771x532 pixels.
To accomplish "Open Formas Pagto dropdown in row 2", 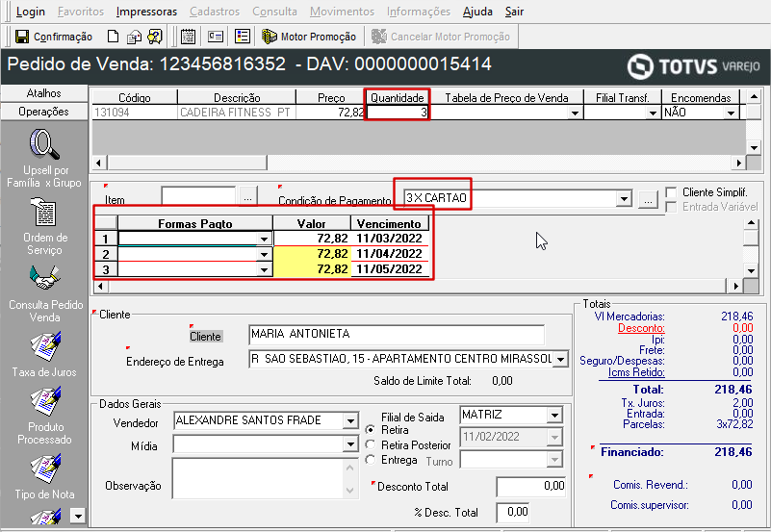I will pyautogui.click(x=265, y=255).
